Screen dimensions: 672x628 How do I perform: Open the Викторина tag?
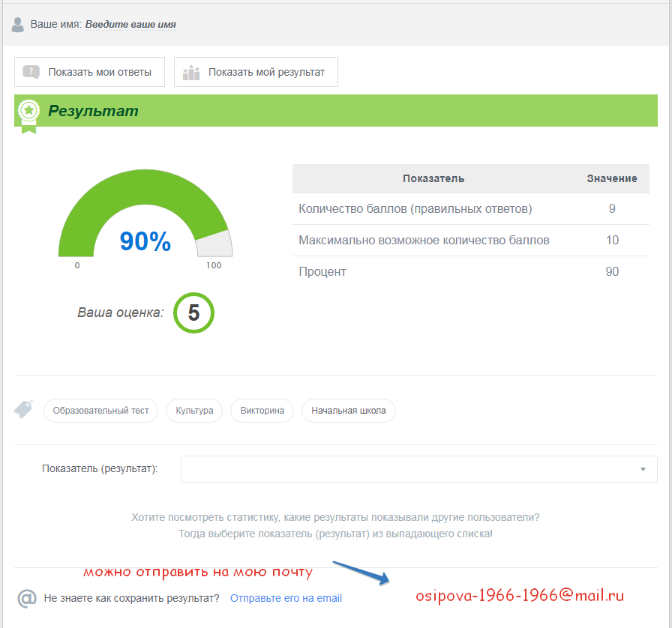click(262, 411)
